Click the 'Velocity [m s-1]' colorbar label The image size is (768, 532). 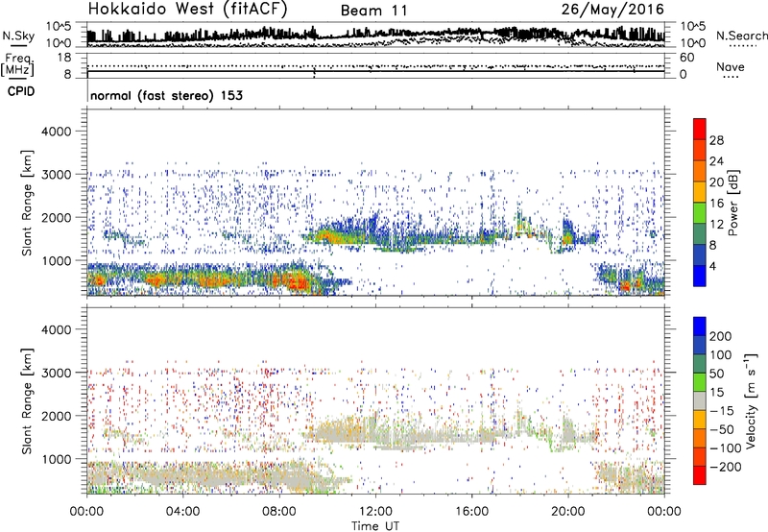coord(751,400)
